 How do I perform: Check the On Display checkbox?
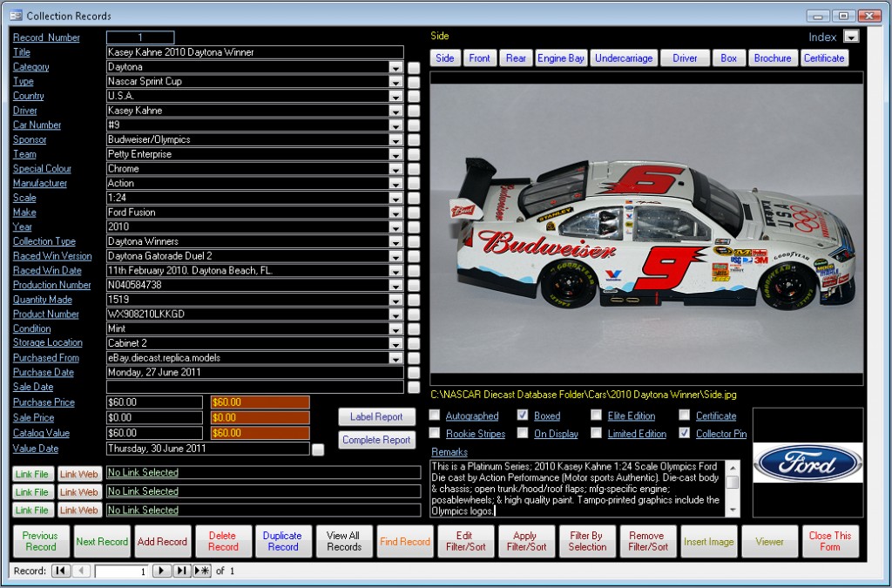click(x=523, y=433)
